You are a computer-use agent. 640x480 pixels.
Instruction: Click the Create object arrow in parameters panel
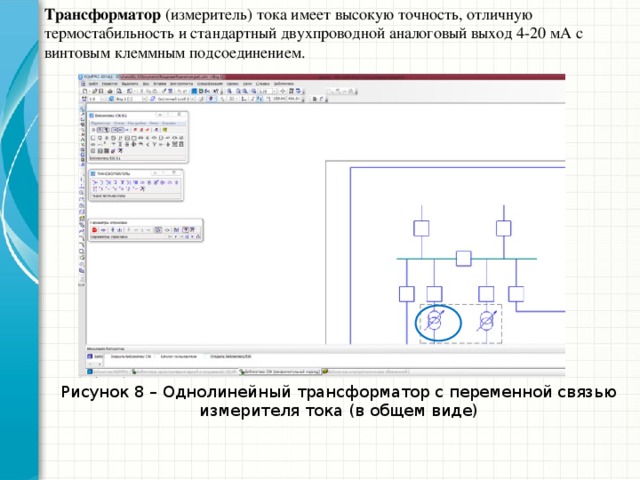point(103,230)
